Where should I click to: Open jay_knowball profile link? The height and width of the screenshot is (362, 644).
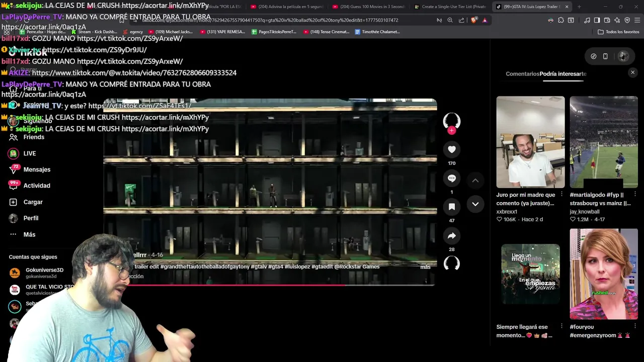pyautogui.click(x=585, y=212)
